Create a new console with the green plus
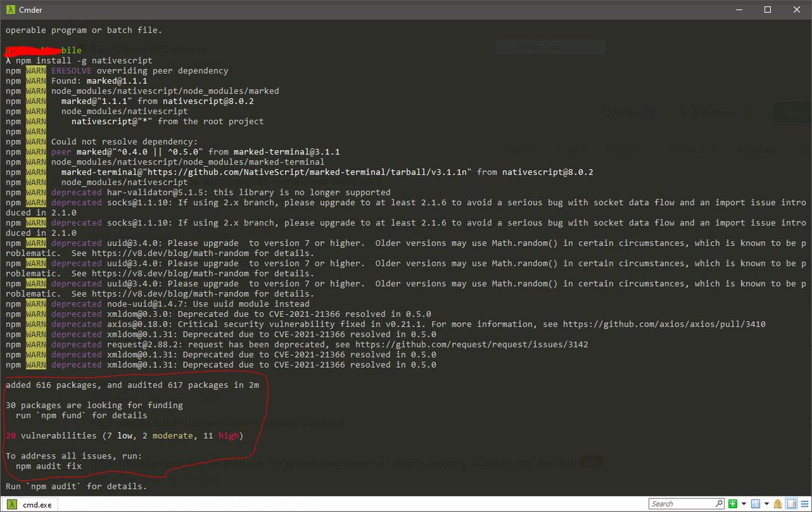The height and width of the screenshot is (512, 812). pos(733,504)
